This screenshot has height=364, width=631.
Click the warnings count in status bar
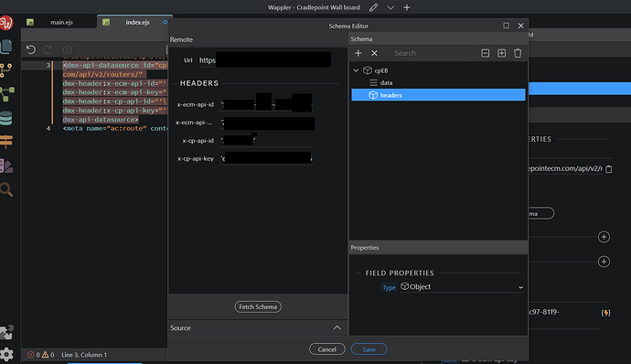(x=48, y=355)
